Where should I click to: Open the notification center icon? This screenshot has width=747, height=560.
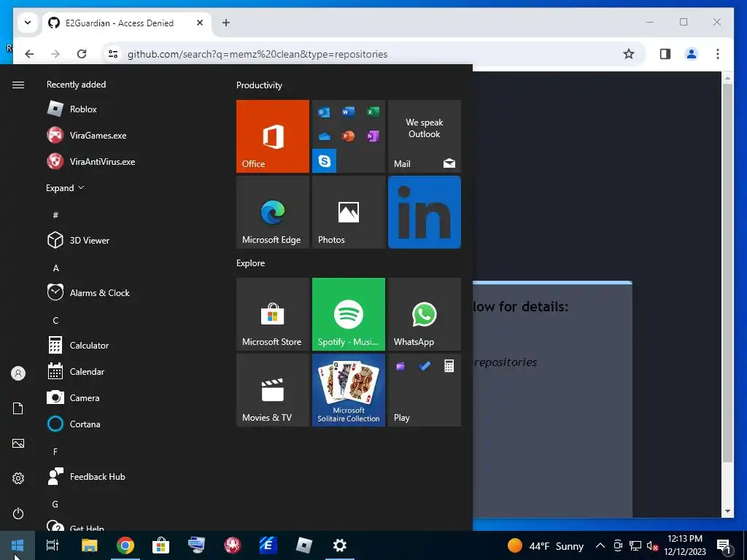pos(724,545)
